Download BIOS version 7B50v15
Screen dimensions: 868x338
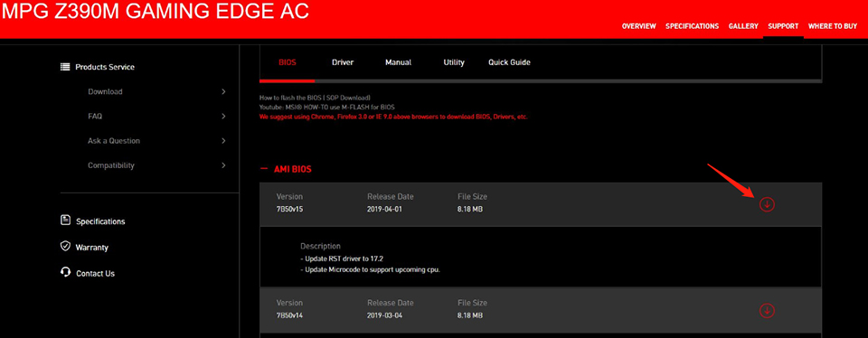pyautogui.click(x=767, y=204)
